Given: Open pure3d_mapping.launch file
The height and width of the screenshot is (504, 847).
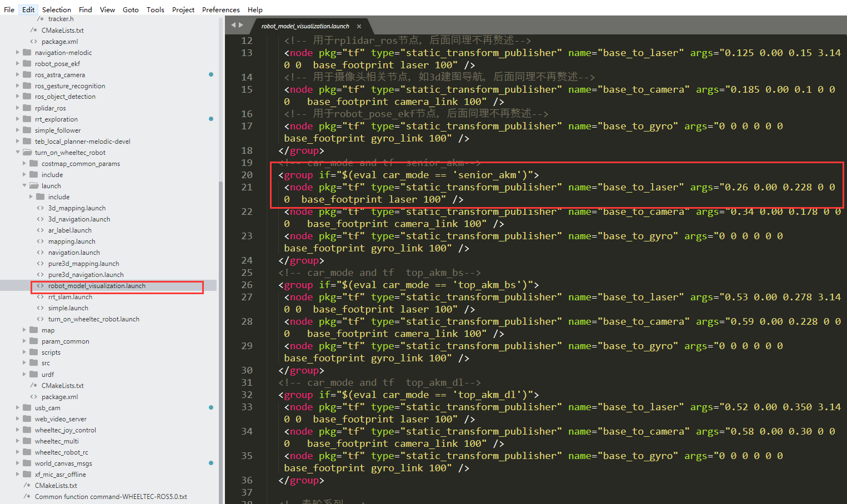Looking at the screenshot, I should (83, 264).
